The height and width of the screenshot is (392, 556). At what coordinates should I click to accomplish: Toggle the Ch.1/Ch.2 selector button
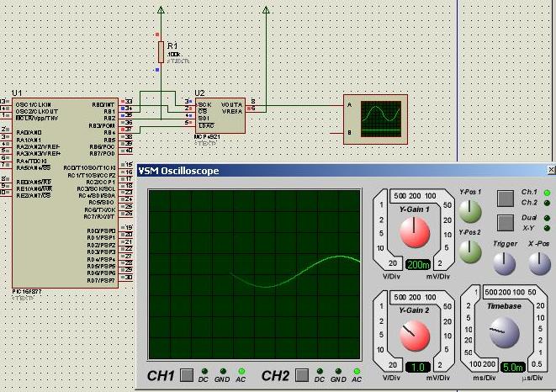click(506, 199)
